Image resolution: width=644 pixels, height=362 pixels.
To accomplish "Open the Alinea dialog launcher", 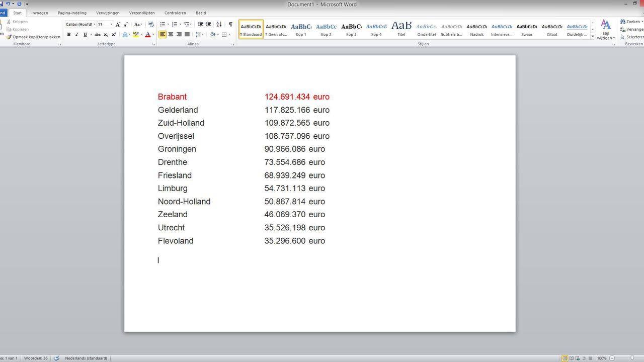I will click(x=233, y=44).
